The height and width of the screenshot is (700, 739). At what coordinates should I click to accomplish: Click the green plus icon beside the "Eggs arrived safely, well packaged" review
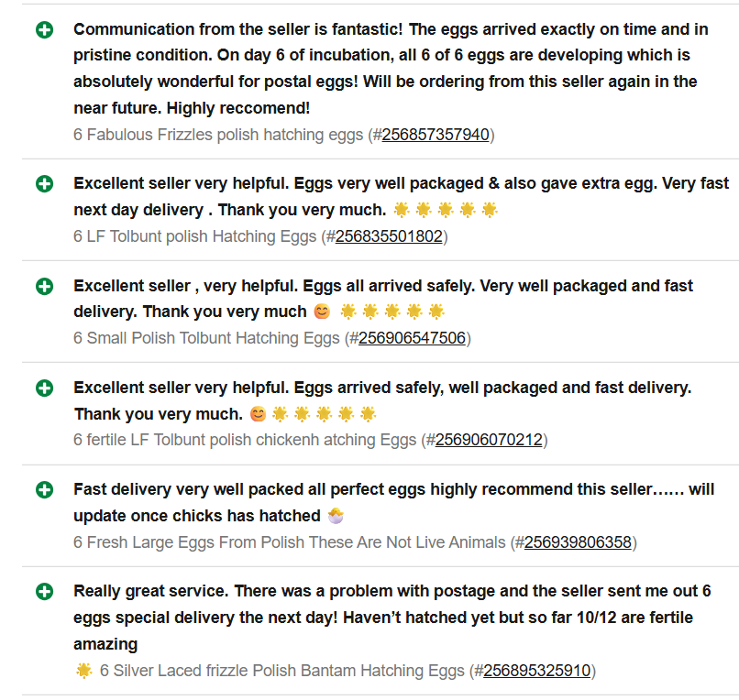point(44,388)
